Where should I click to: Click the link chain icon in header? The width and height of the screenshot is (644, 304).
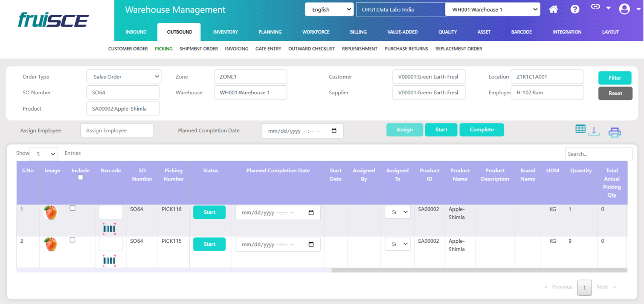tap(595, 7)
